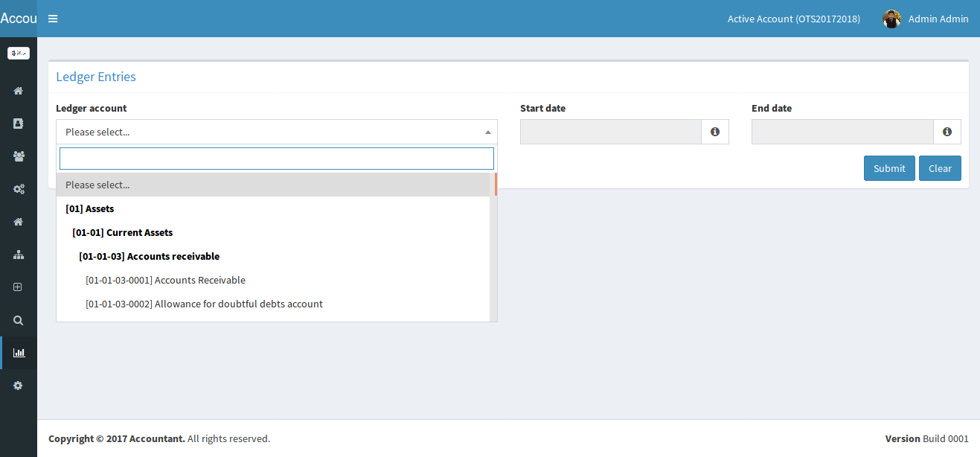Select [01-01-03-0001] Accounts Receivable option

[x=273, y=281]
